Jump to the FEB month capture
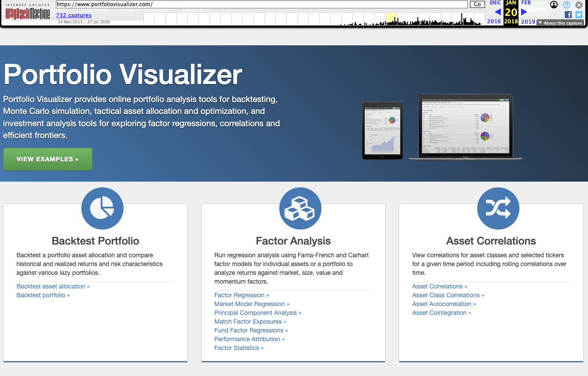The image size is (588, 376). (x=526, y=3)
